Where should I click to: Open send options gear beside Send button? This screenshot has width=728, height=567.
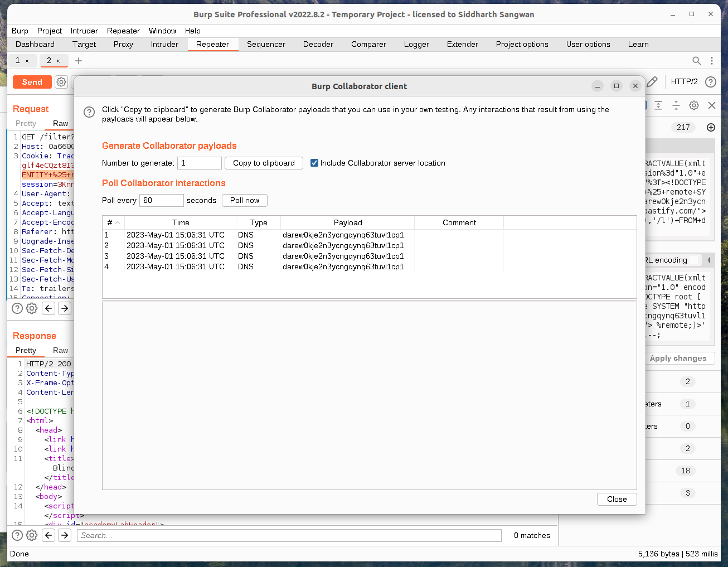pyautogui.click(x=61, y=82)
